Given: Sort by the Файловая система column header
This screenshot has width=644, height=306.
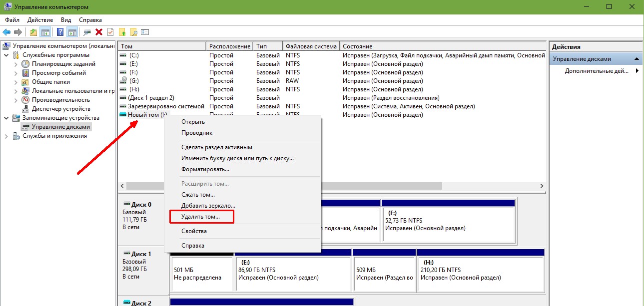Looking at the screenshot, I should pos(311,46).
